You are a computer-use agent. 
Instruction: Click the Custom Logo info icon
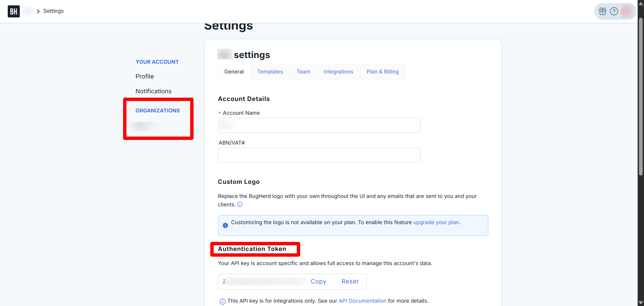pyautogui.click(x=240, y=204)
